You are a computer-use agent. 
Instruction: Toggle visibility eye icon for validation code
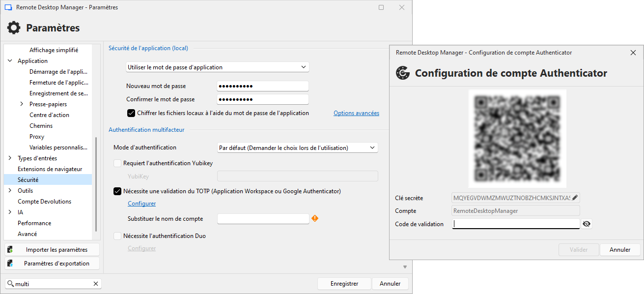pyautogui.click(x=587, y=224)
